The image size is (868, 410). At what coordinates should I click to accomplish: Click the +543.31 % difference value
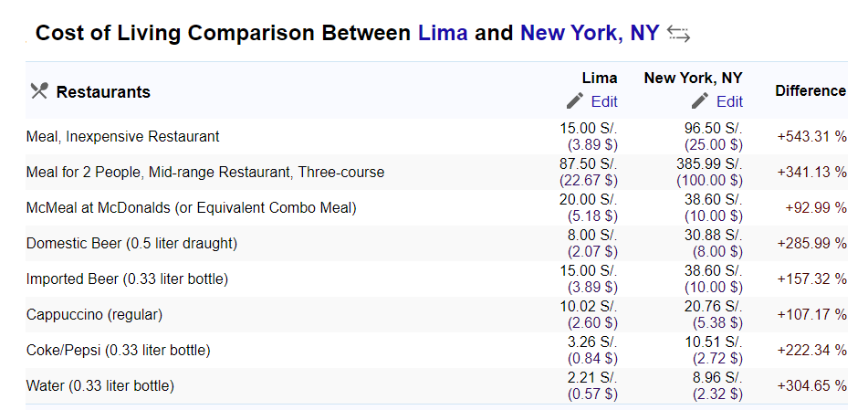811,136
